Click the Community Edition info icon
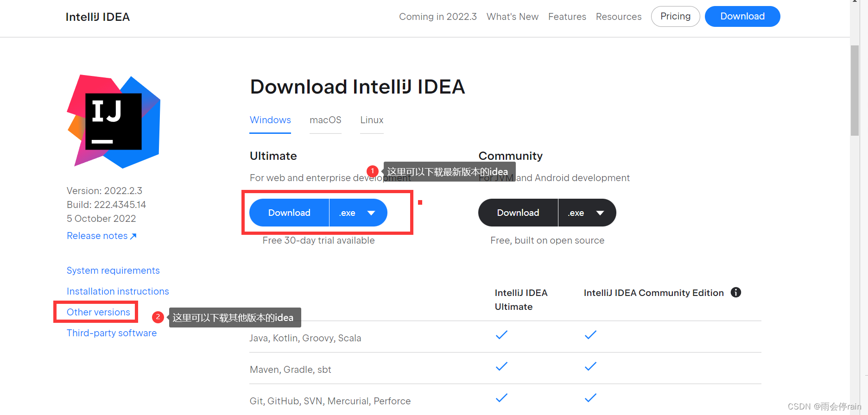The width and height of the screenshot is (868, 415). [x=736, y=292]
